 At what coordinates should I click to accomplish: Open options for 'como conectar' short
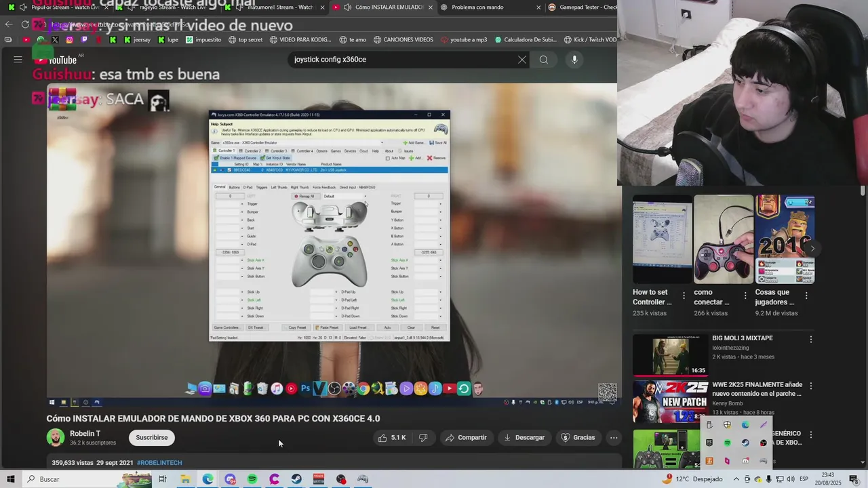click(x=745, y=296)
